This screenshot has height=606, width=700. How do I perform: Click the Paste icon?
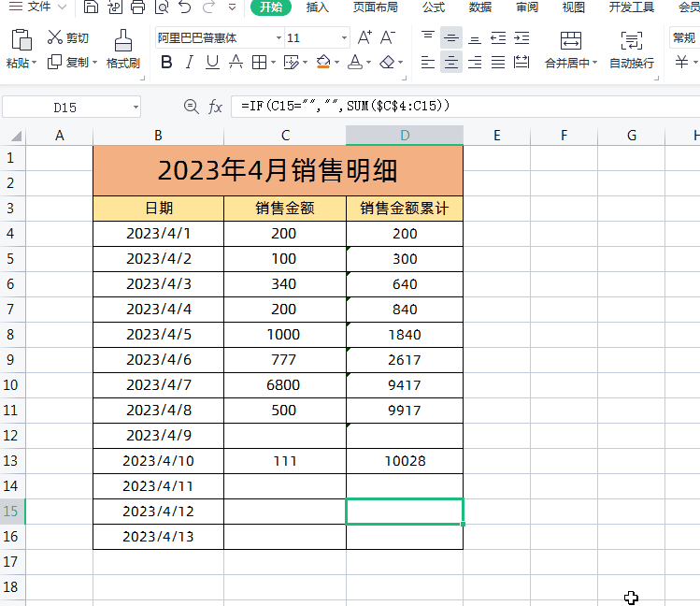tap(21, 39)
